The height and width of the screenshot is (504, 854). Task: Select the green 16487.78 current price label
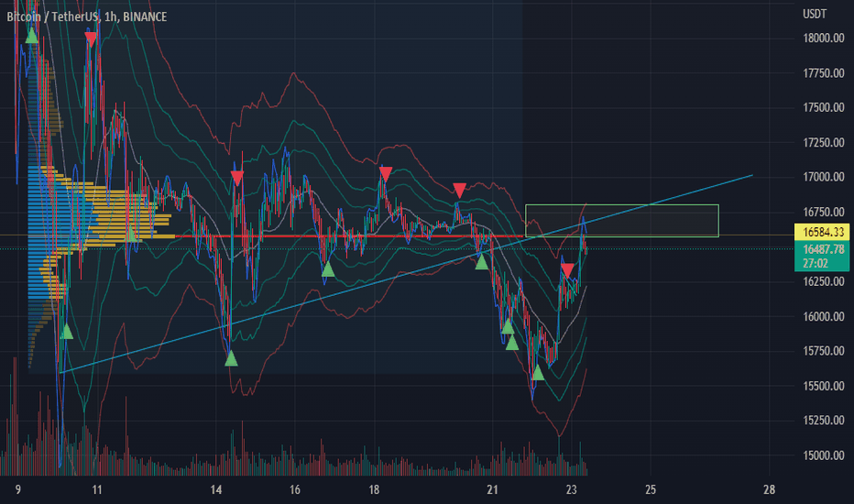coord(822,249)
